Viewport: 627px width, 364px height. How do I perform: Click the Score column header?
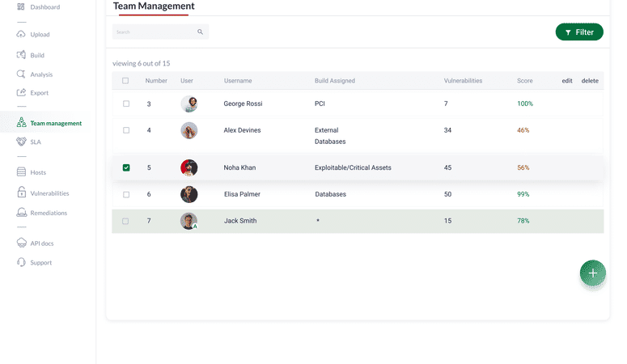click(x=525, y=81)
